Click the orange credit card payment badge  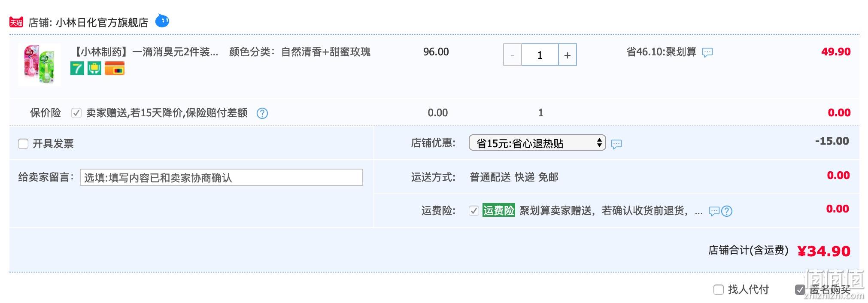click(115, 68)
